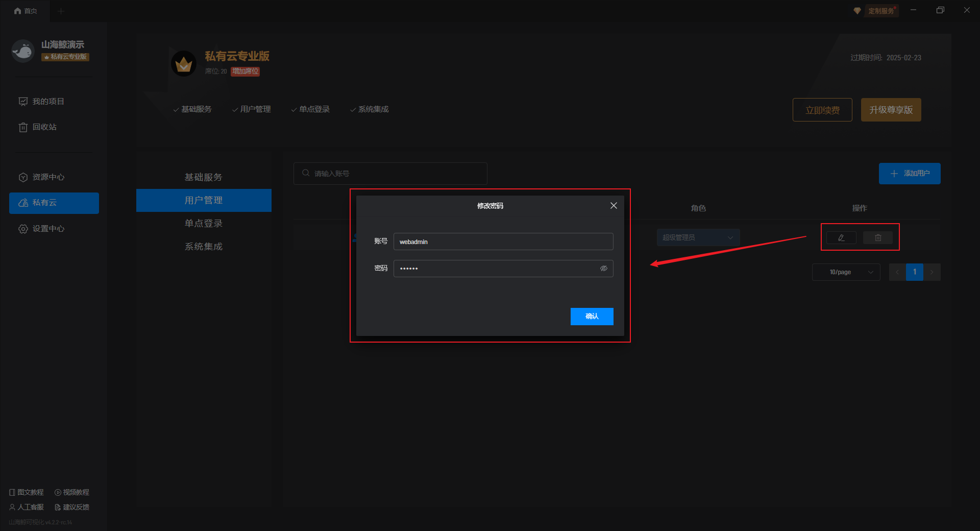The image size is (980, 531).
Task: Click the 用户管理 feature label under the edition title
Action: (x=252, y=109)
